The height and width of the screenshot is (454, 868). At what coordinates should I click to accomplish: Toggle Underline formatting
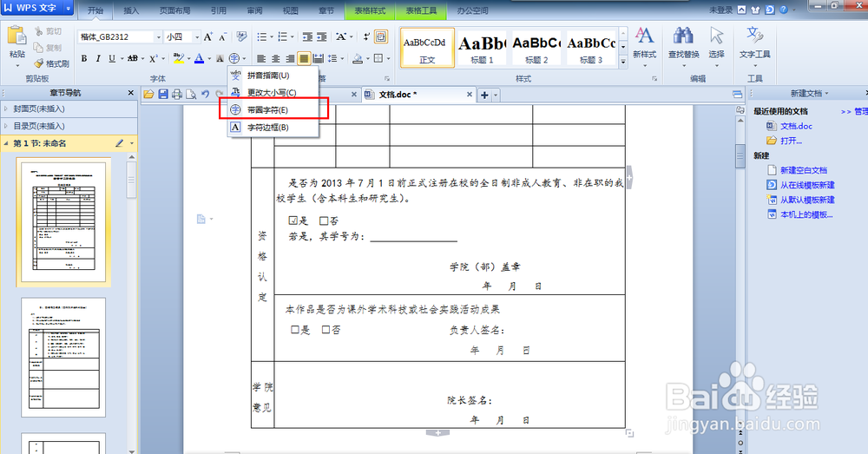112,58
